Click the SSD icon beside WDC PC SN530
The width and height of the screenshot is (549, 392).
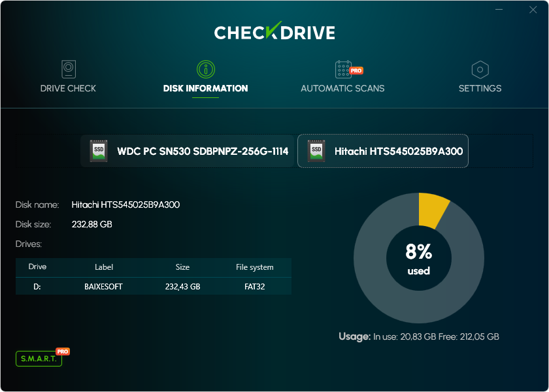pos(99,151)
